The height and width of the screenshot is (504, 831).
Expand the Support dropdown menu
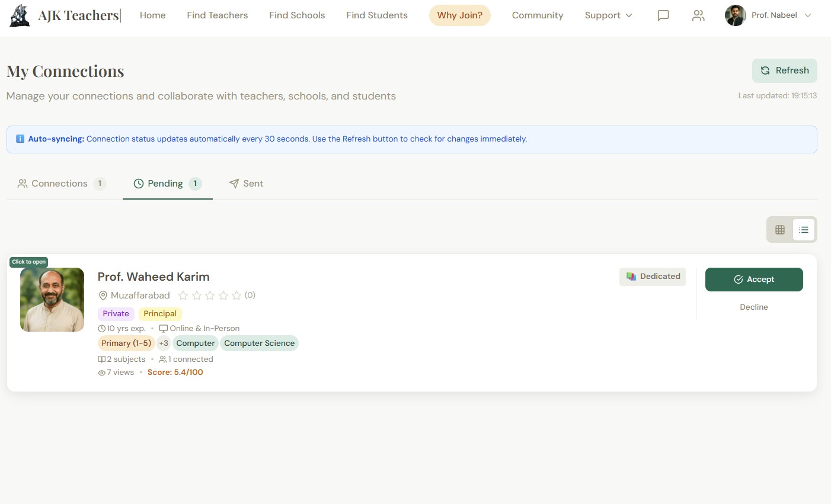coord(608,15)
